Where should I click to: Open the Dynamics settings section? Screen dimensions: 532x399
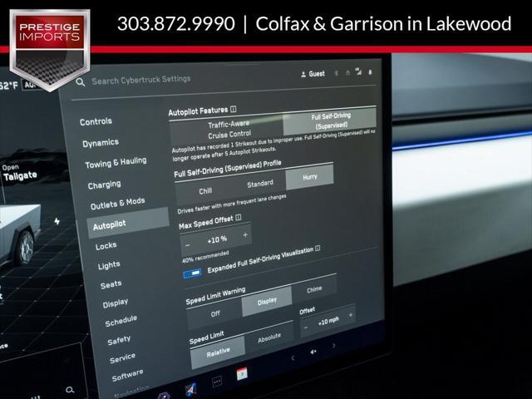101,143
